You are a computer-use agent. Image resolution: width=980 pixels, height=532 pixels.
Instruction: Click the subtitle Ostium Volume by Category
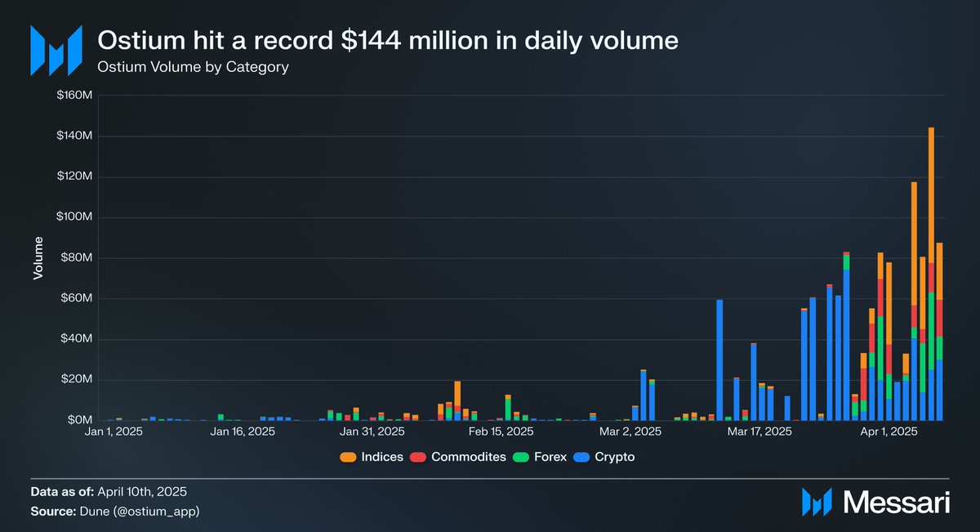tap(194, 67)
